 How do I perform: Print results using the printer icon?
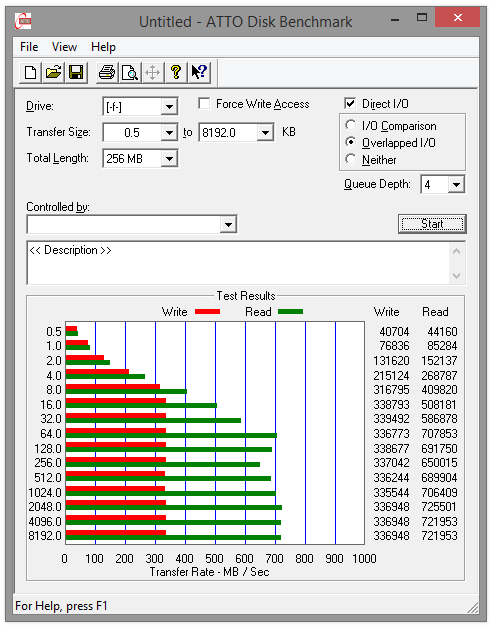(x=107, y=73)
